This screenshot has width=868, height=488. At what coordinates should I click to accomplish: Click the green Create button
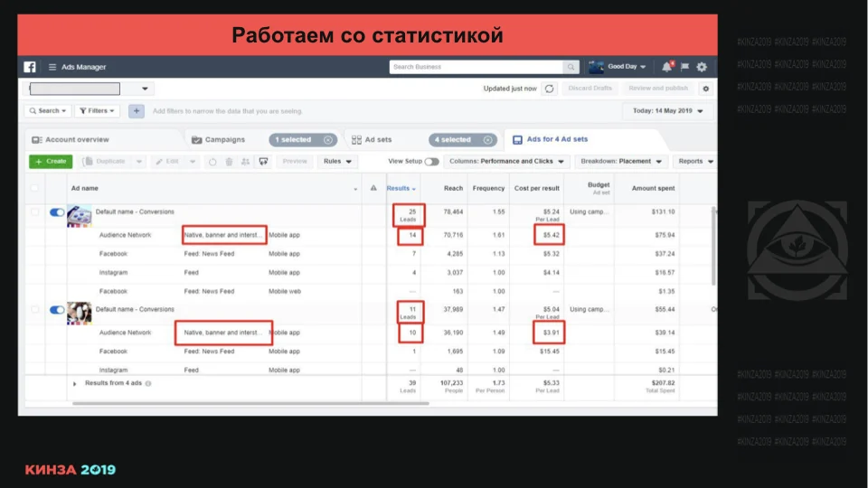pyautogui.click(x=51, y=162)
